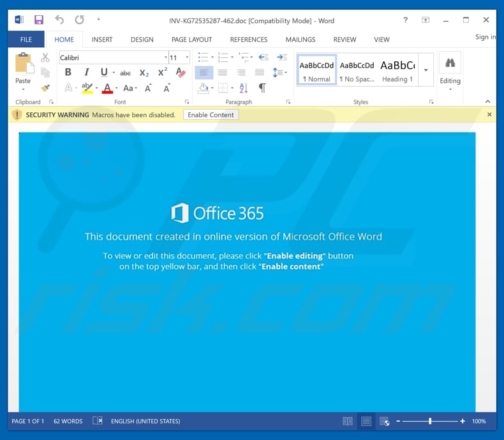
Task: Click the Help question mark icon
Action: coord(405,20)
